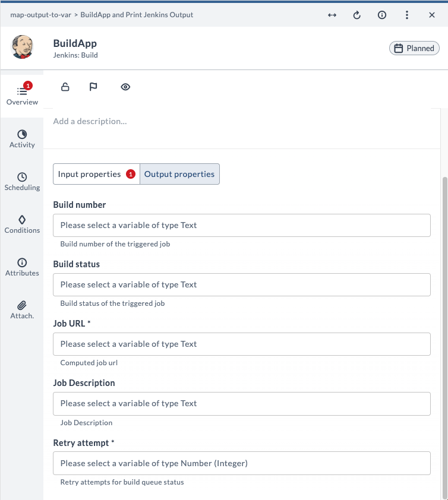448x500 pixels.
Task: Click the map-output-to-var breadcrumb link
Action: [x=40, y=15]
